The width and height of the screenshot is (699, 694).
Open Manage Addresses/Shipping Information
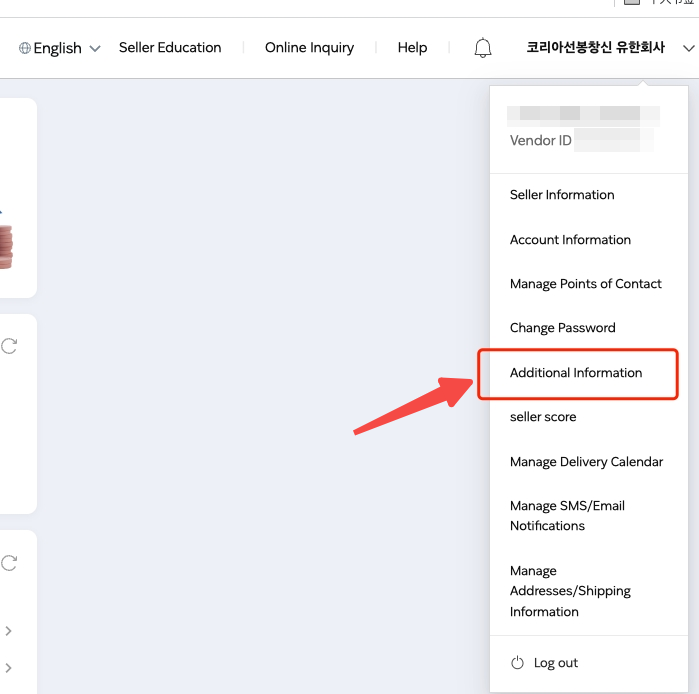click(570, 591)
